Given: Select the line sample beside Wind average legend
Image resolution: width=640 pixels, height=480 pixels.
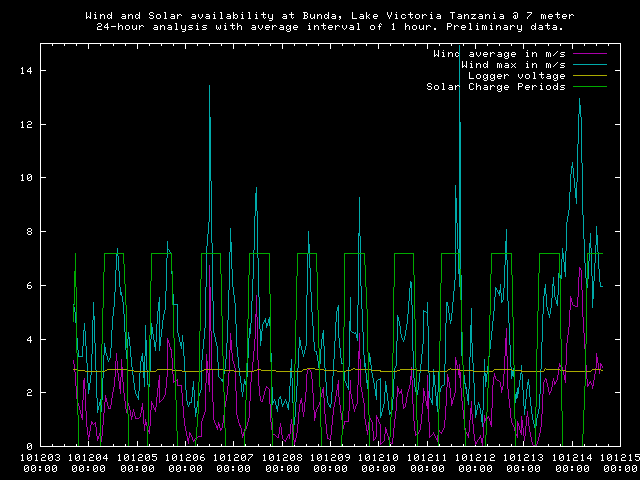Looking at the screenshot, I should (x=589, y=53).
